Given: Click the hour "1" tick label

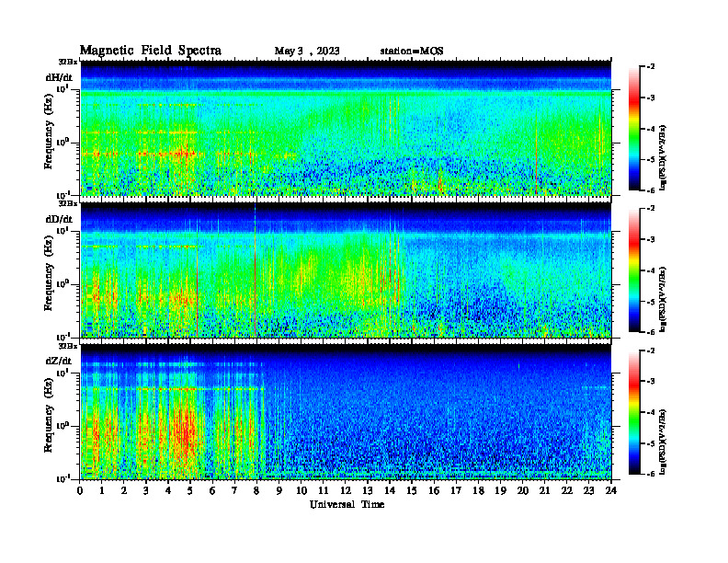Looking at the screenshot, I should (x=102, y=490).
